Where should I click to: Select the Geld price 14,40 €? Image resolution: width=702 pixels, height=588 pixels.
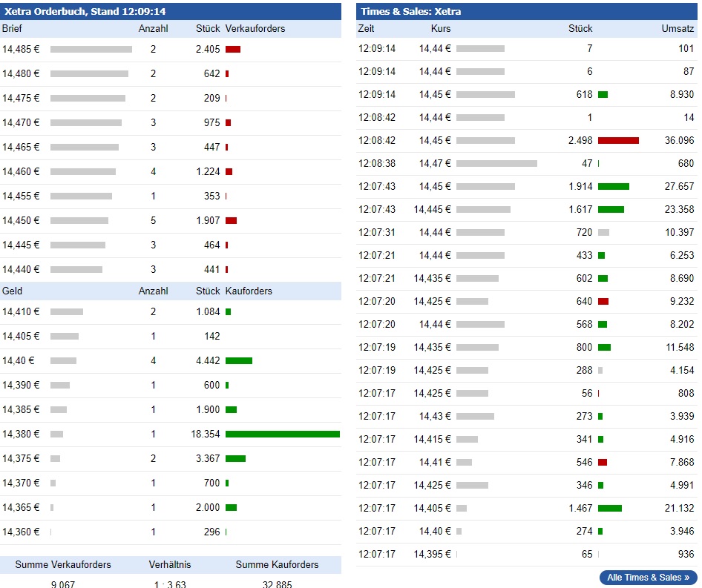point(18,360)
